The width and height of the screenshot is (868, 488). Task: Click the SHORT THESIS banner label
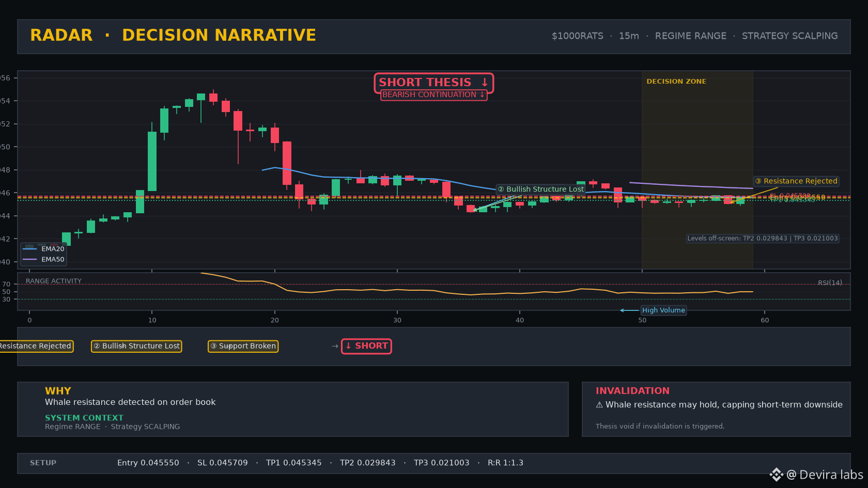[x=433, y=83]
